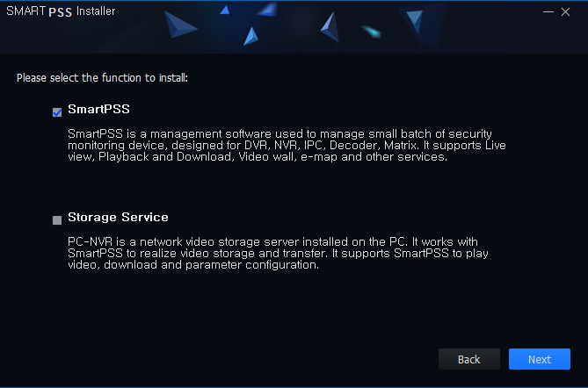Minimize the SmartPSS Installer window
588x388 pixels.
[x=548, y=12]
